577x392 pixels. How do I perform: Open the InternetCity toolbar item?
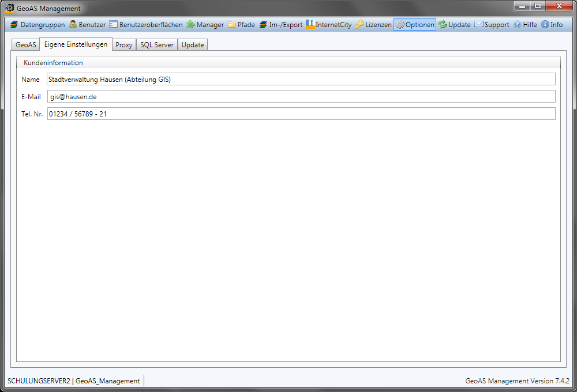click(x=310, y=25)
